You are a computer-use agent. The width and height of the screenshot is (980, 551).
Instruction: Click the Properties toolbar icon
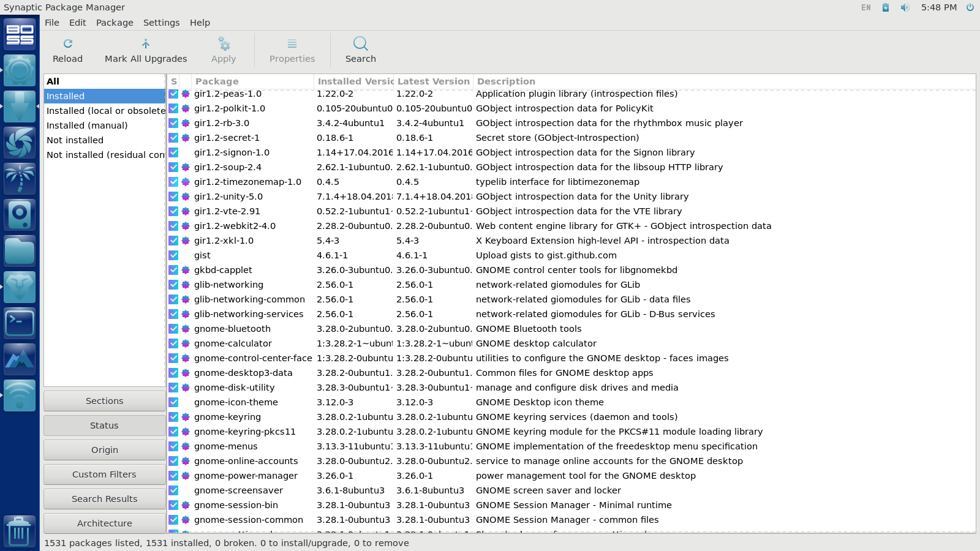(x=292, y=43)
